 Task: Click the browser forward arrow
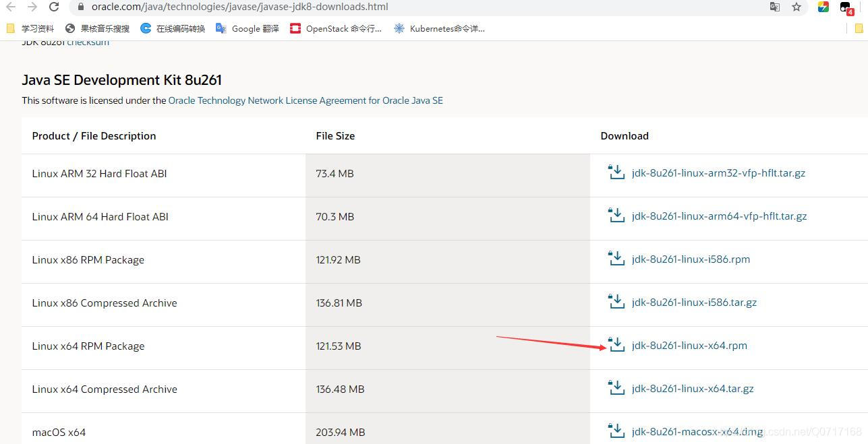[32, 7]
